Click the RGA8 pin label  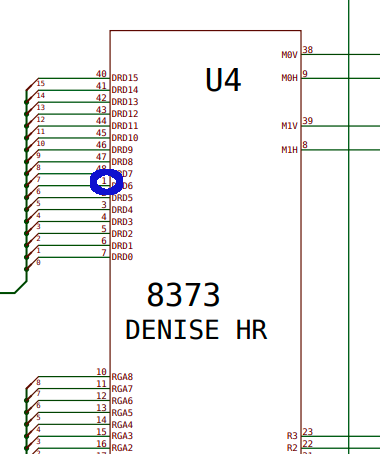pyautogui.click(x=122, y=377)
